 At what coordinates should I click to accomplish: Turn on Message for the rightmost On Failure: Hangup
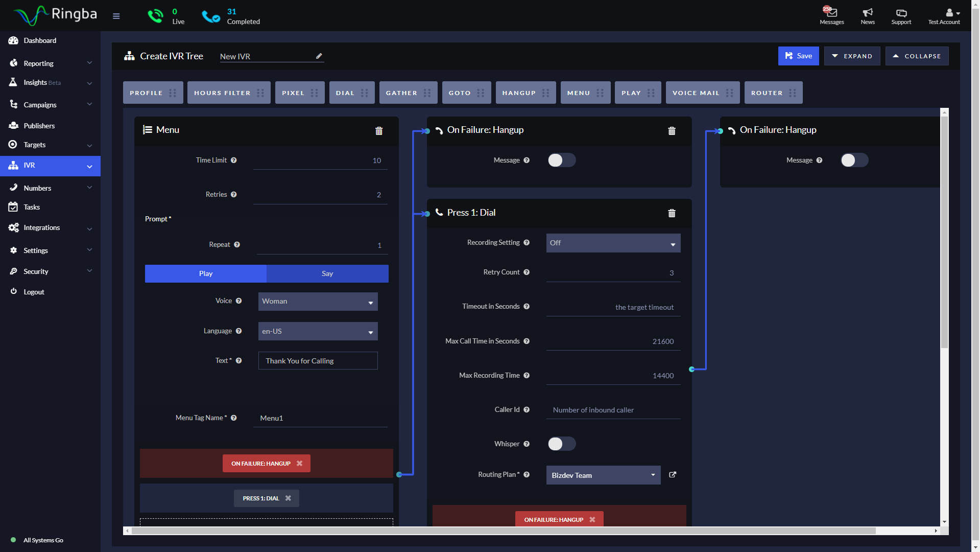(x=854, y=160)
